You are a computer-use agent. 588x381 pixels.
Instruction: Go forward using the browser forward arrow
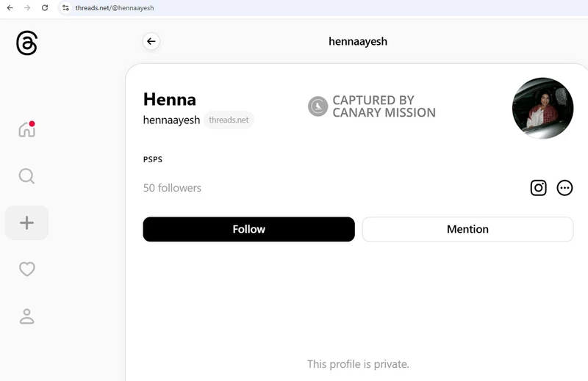[x=27, y=7]
